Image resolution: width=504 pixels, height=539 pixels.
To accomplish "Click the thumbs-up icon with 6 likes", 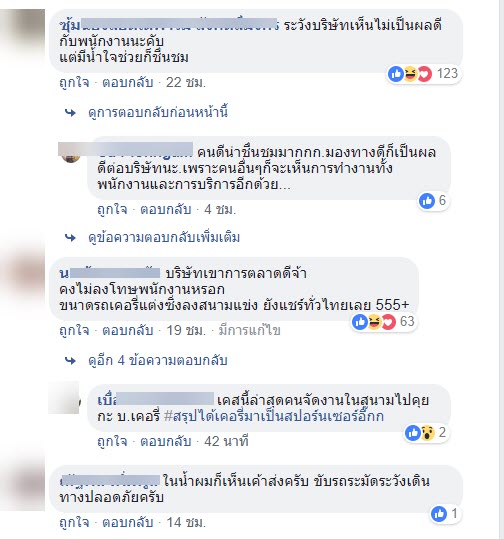I will [427, 200].
